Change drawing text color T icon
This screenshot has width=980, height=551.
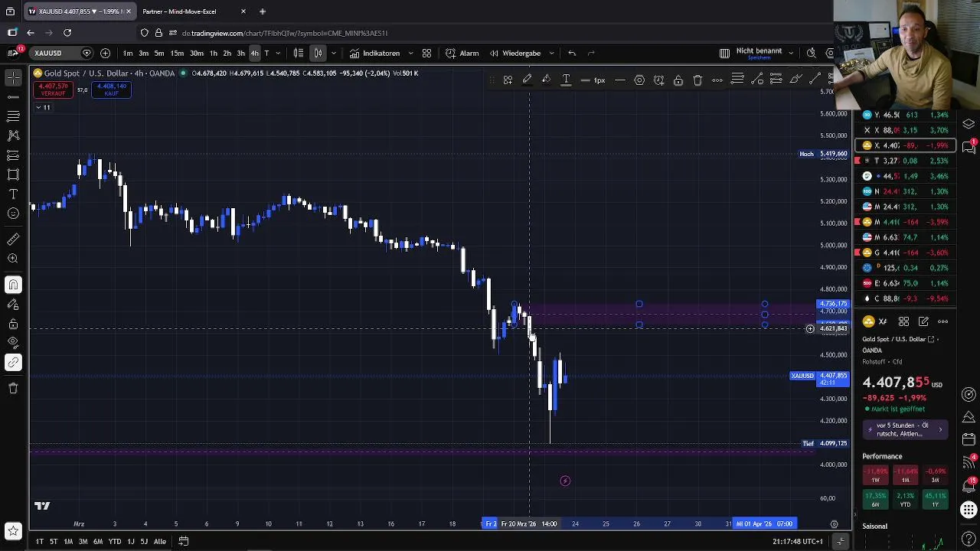[x=566, y=80]
